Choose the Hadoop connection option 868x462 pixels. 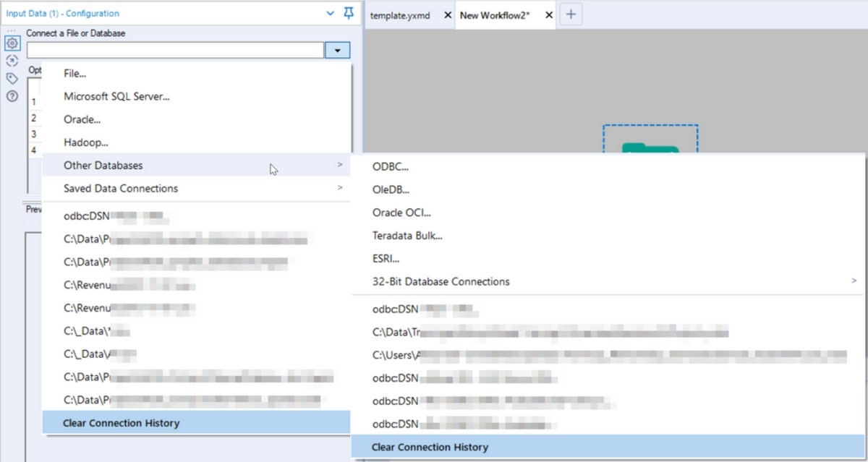click(86, 142)
